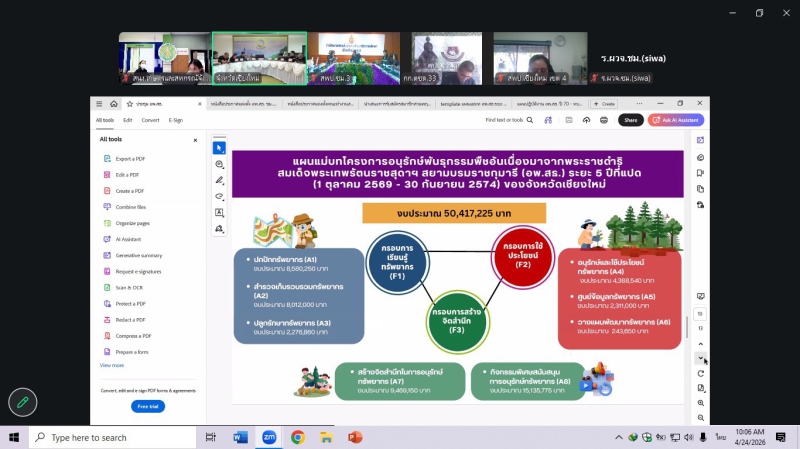Open the E-Sign menu

tap(176, 120)
